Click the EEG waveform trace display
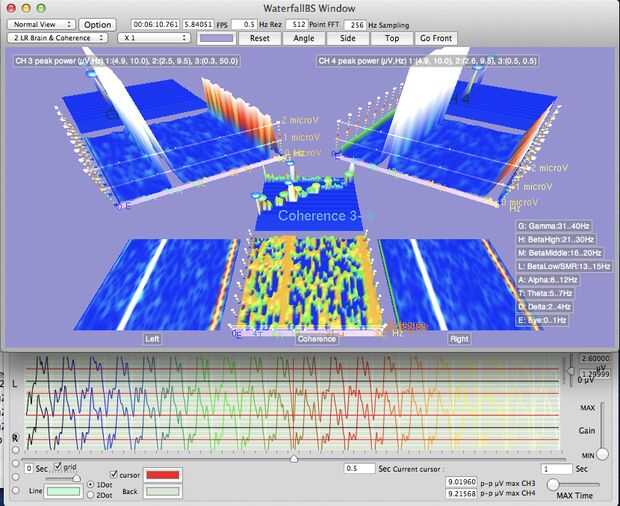Screen dimensions: 620x506 pos(292,403)
